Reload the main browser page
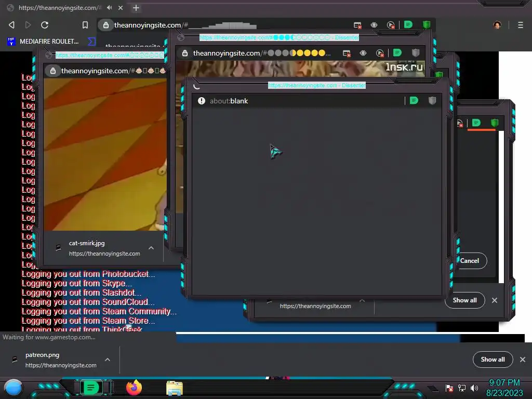This screenshot has width=532, height=399. point(45,25)
